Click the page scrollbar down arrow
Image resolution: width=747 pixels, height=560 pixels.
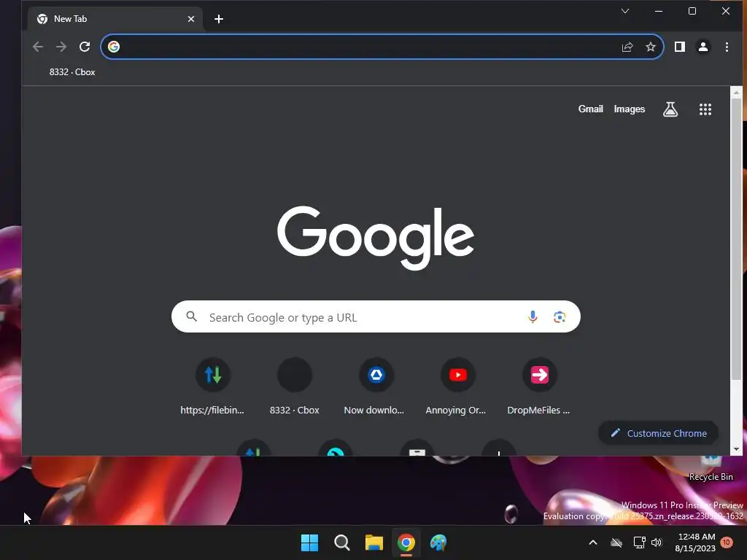(x=737, y=449)
